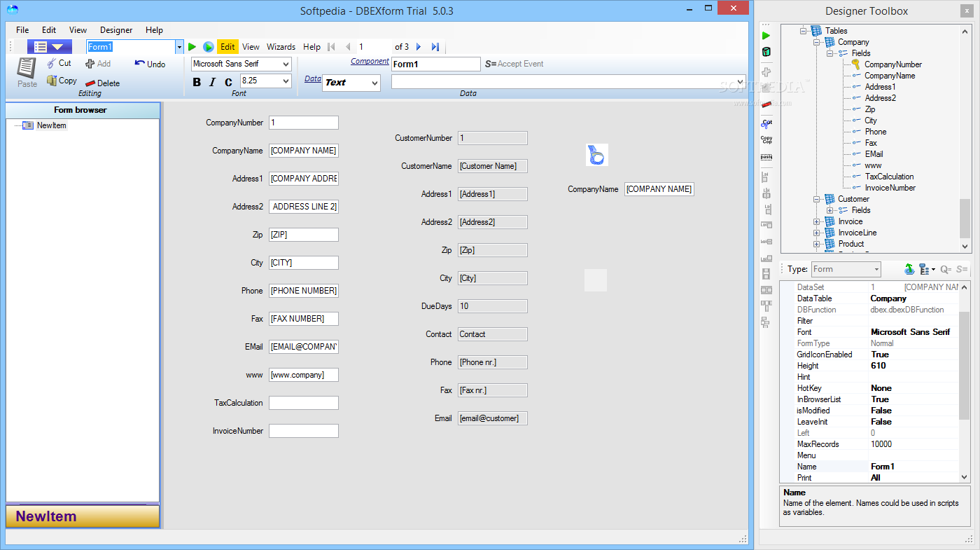
Task: Open the Type Form dropdown in toolbox
Action: (x=876, y=269)
